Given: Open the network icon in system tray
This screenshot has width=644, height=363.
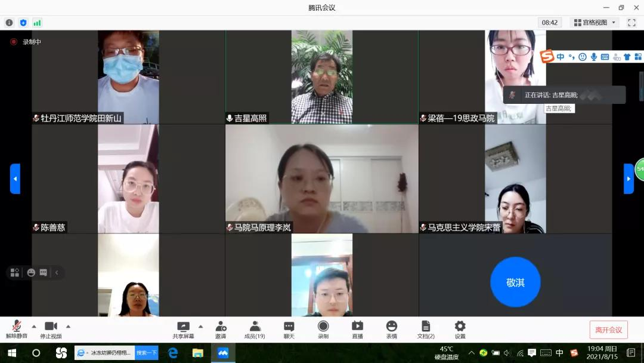Looking at the screenshot, I should (520, 353).
